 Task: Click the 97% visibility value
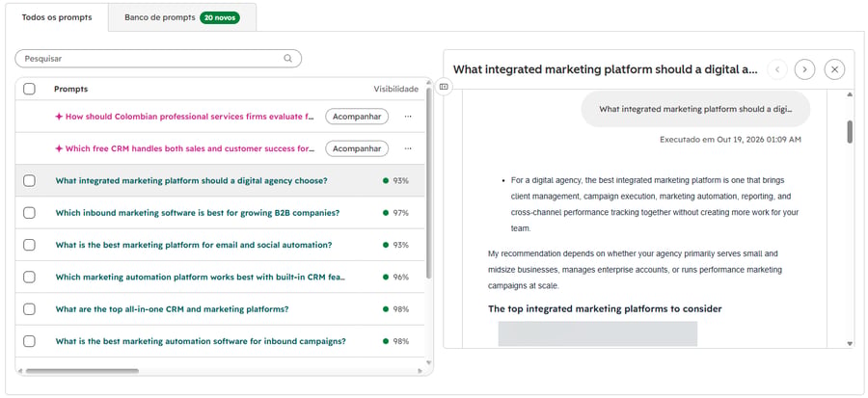[401, 213]
